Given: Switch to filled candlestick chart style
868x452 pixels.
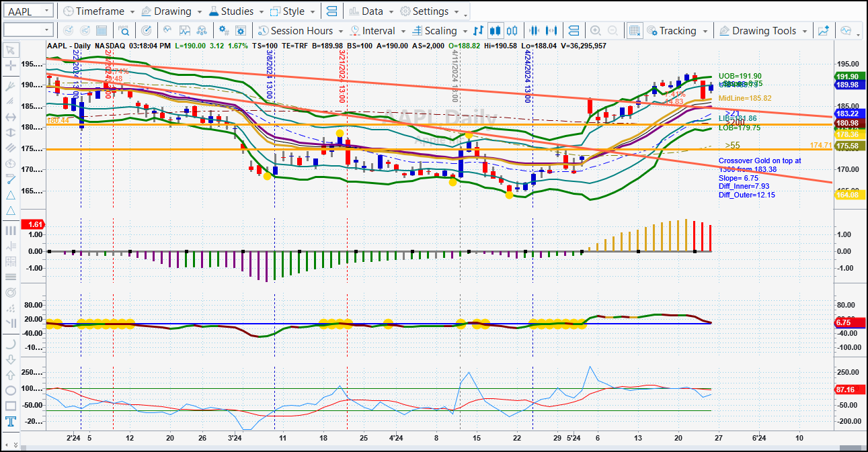Looking at the screenshot, I should [x=496, y=30].
